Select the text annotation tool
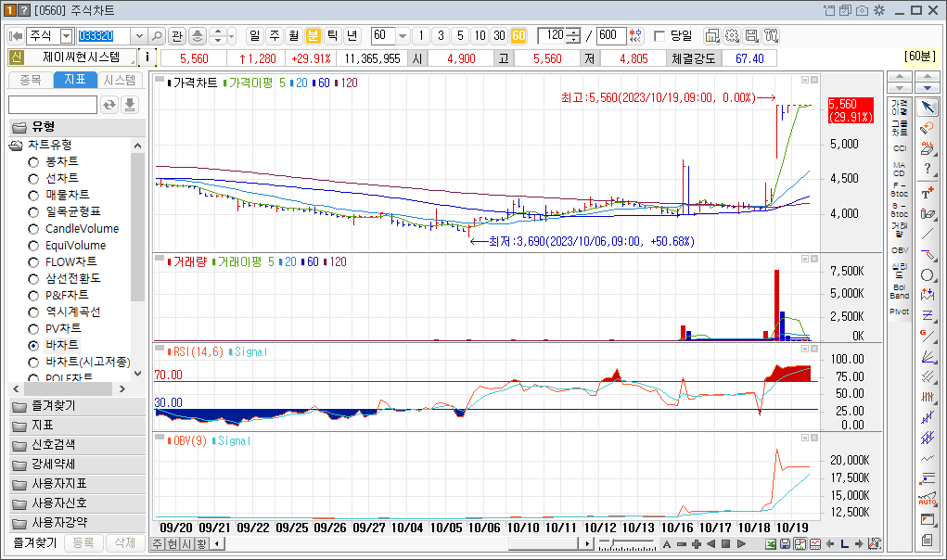Screen dimensions: 947x560 click(x=928, y=193)
